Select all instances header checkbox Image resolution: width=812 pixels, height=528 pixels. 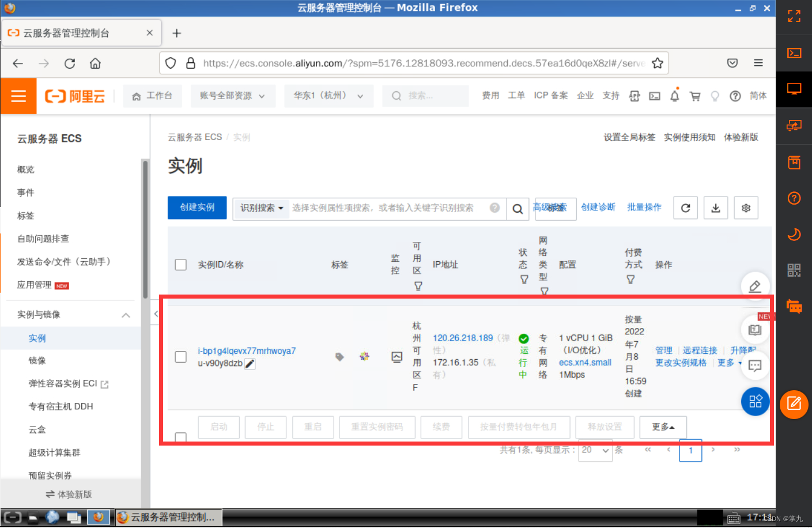181,265
